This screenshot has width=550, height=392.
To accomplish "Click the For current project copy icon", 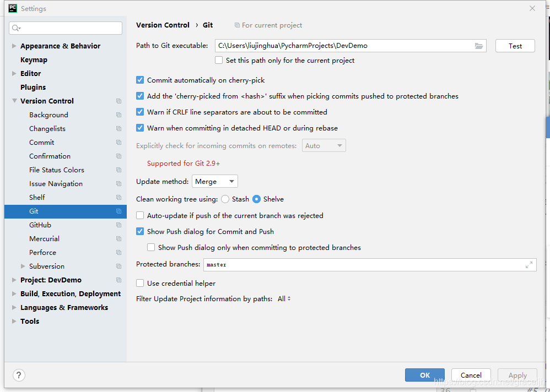I will (237, 25).
